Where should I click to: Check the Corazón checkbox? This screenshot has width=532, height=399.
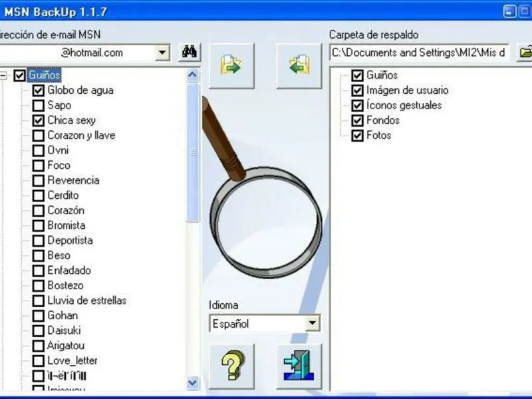click(x=39, y=211)
